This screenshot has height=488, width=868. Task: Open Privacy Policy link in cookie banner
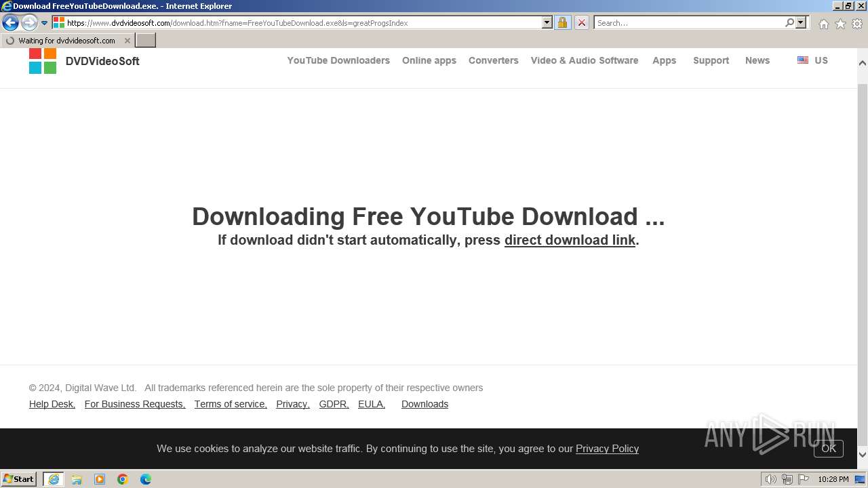tap(607, 449)
